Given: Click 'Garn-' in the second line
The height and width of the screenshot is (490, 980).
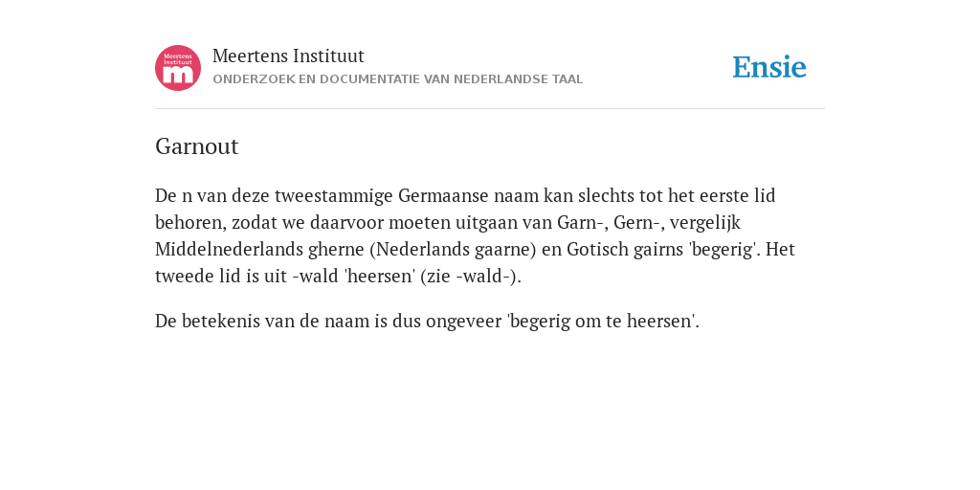Looking at the screenshot, I should 583,222.
